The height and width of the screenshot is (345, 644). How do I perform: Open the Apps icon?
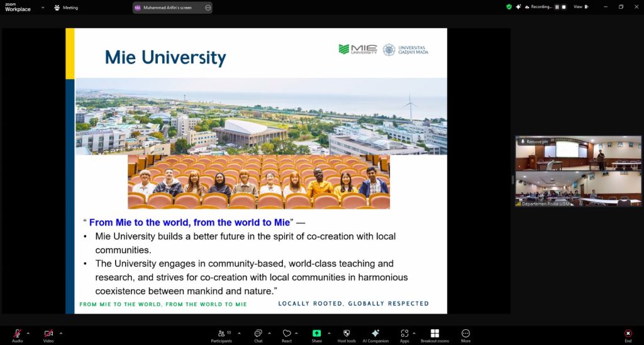click(x=404, y=335)
